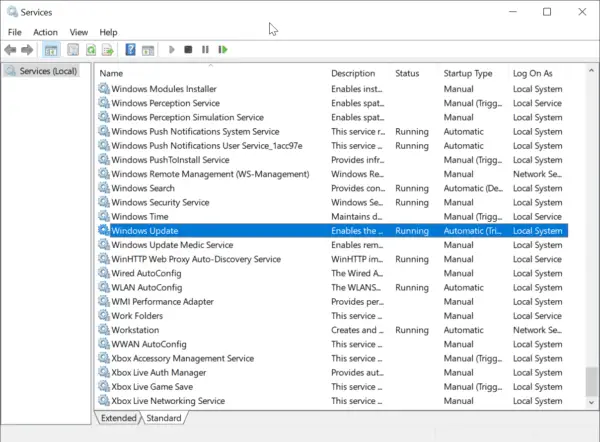Open the File menu
The image size is (600, 442).
click(15, 32)
